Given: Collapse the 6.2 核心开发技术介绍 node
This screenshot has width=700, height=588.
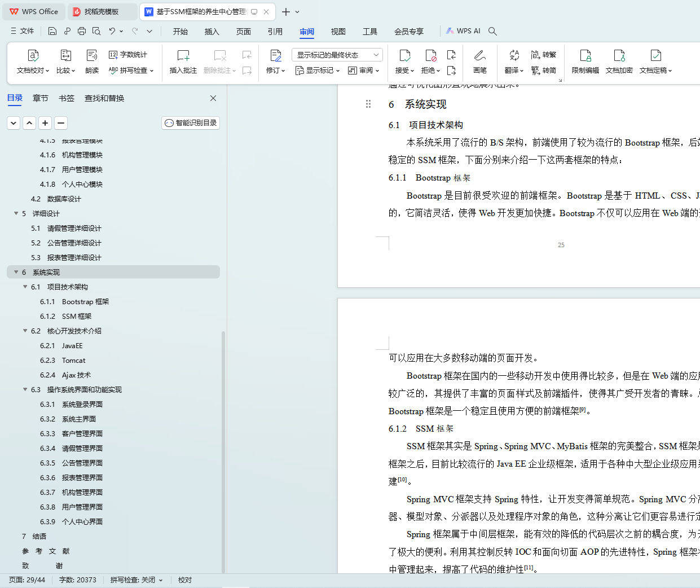Looking at the screenshot, I should coord(25,331).
